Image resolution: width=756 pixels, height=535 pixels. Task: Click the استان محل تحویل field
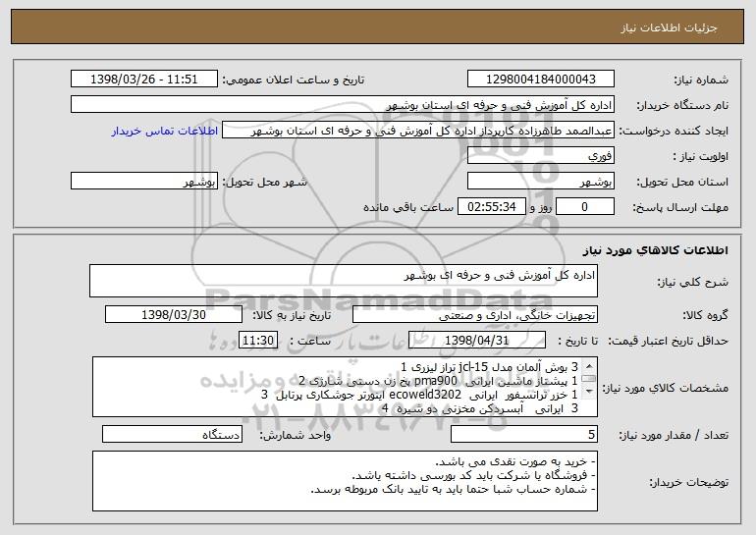pyautogui.click(x=540, y=182)
